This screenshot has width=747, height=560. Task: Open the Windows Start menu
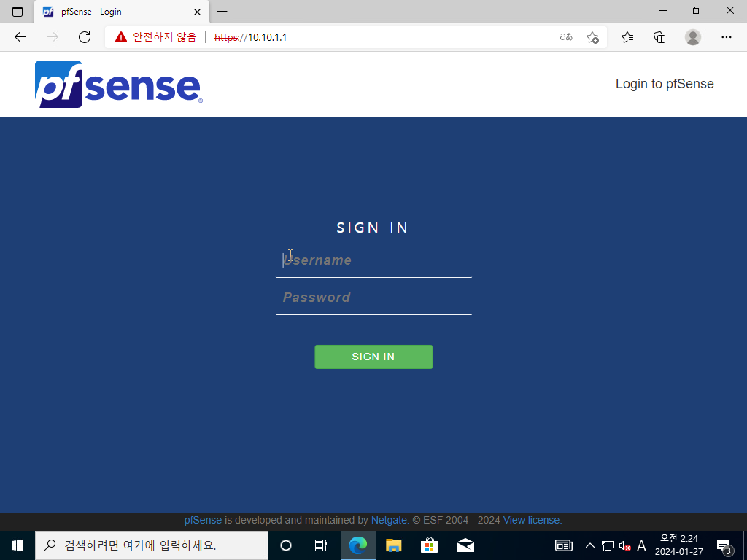pyautogui.click(x=18, y=545)
